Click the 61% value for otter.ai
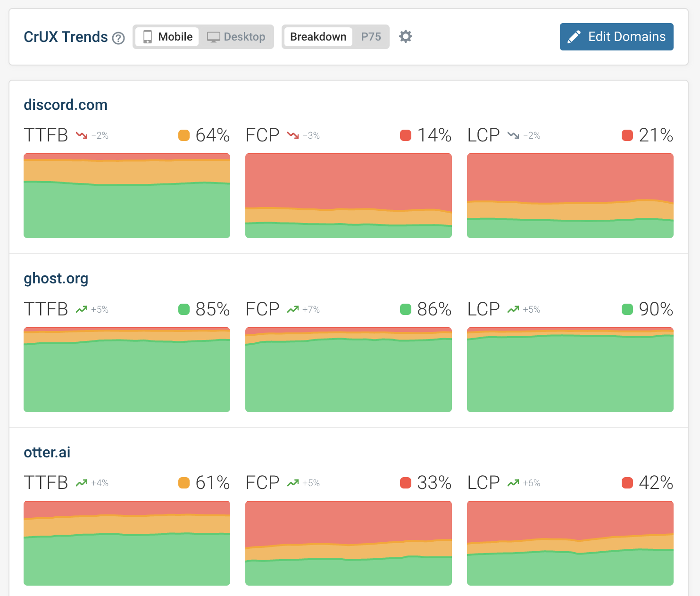This screenshot has width=700, height=596. point(213,483)
